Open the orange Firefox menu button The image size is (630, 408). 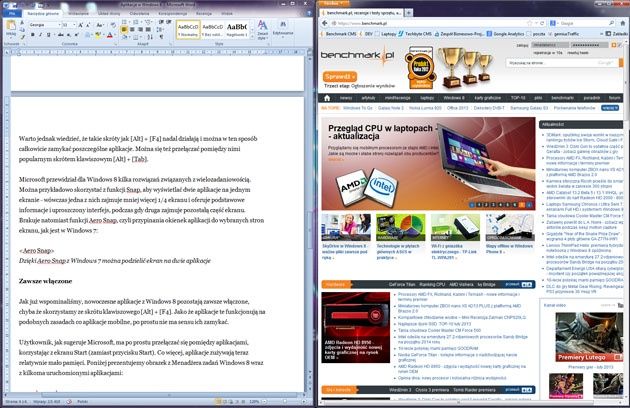(332, 3)
